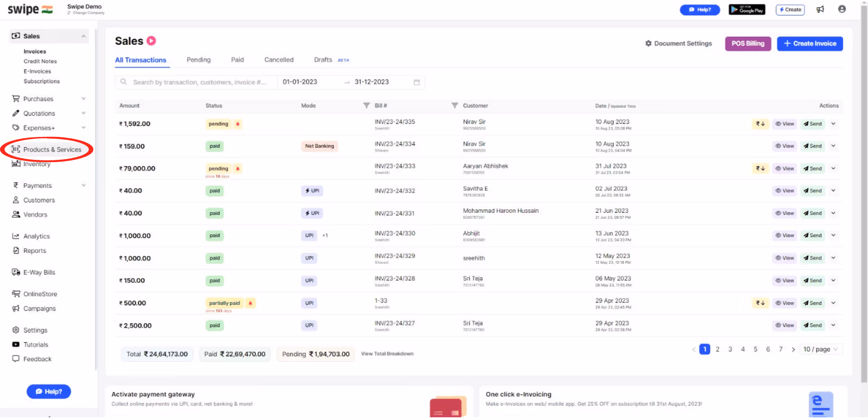Viewport: 868px width, 420px height.
Task: Expand more actions for invoice INV/23-24/332
Action: point(833,191)
